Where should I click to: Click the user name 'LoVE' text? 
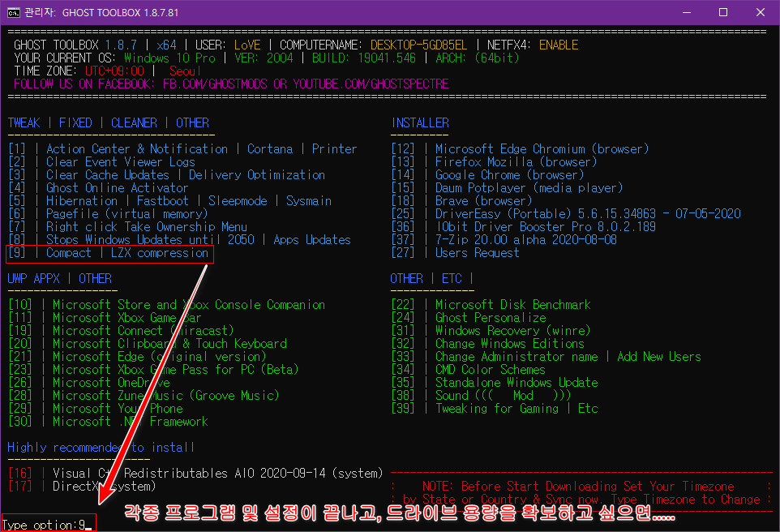[x=247, y=45]
